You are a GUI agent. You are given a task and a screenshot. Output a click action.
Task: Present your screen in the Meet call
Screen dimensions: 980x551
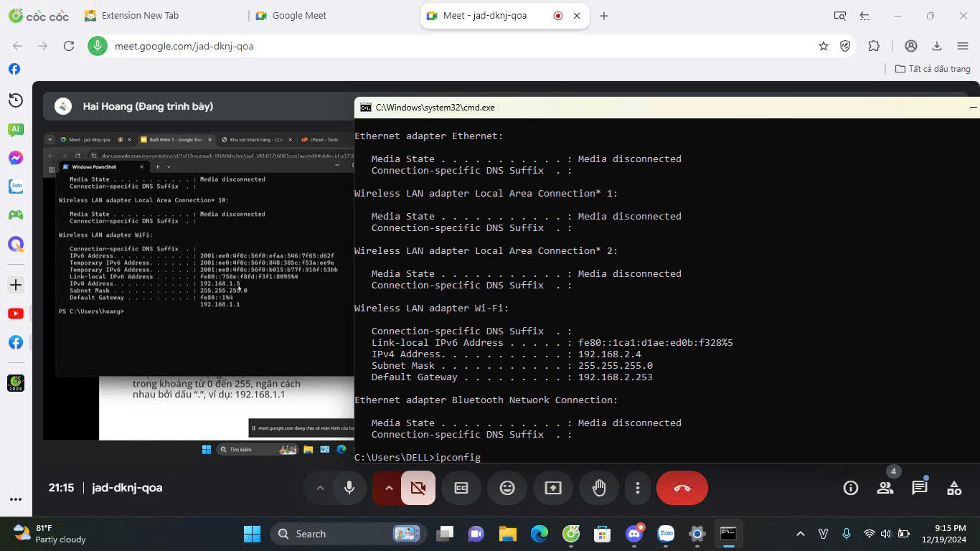pos(553,488)
